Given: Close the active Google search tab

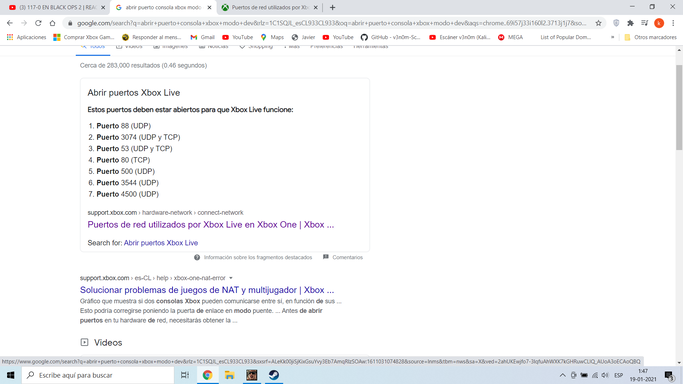Looking at the screenshot, I should click(x=210, y=7).
